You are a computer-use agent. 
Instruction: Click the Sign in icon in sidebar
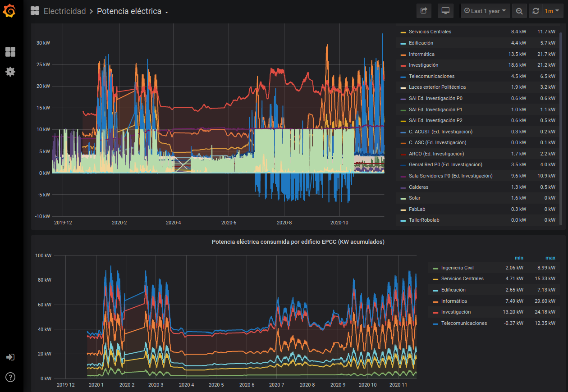(10, 357)
